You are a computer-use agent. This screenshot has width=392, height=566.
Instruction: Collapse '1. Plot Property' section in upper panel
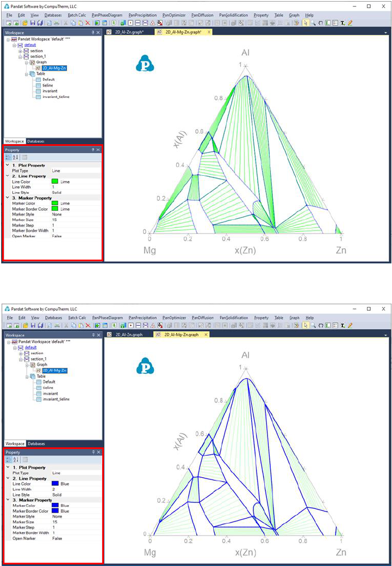point(8,165)
